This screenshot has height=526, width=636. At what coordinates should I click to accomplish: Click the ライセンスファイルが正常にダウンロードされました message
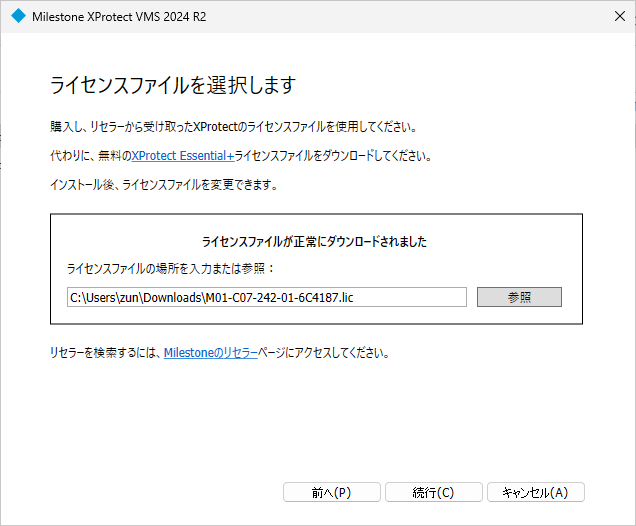[314, 242]
